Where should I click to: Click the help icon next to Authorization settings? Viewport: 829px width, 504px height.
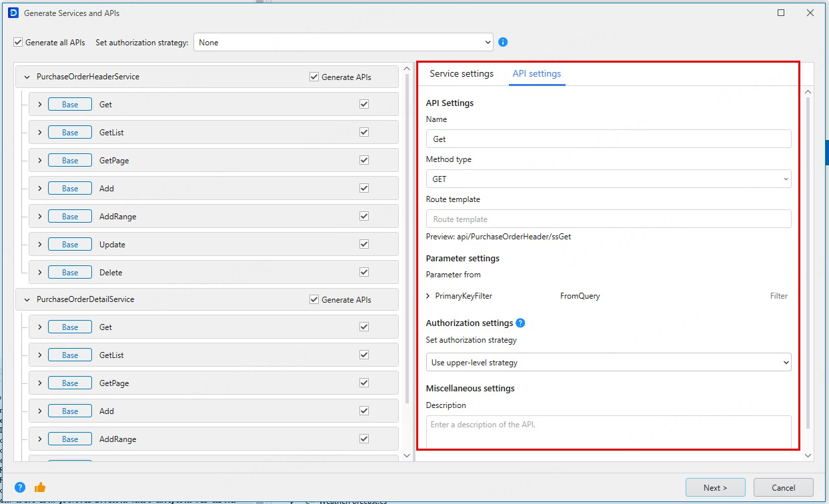tap(521, 323)
